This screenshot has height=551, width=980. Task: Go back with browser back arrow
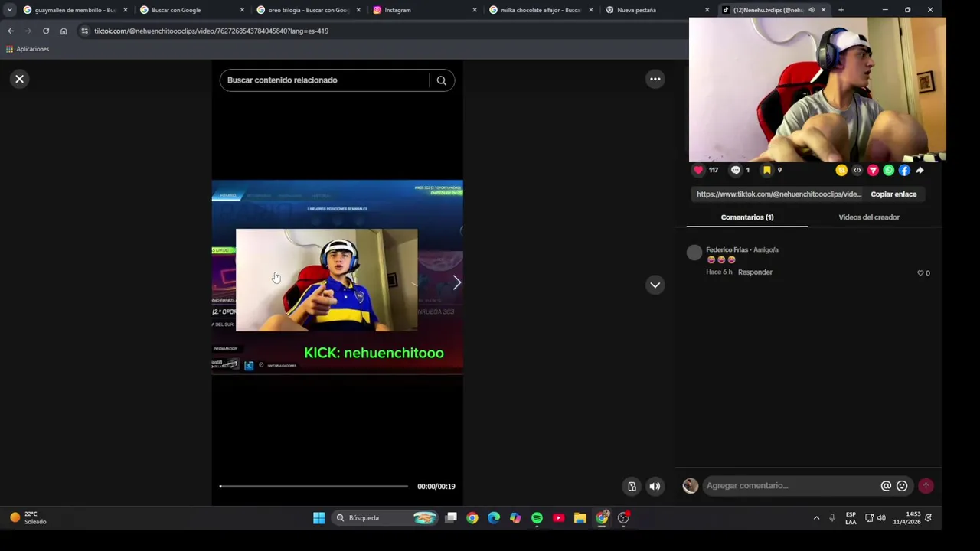click(x=11, y=31)
